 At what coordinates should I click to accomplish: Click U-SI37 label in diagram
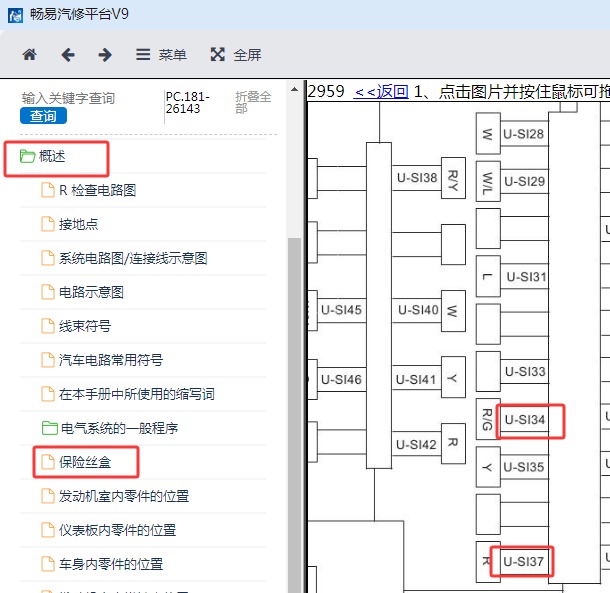coord(523,562)
